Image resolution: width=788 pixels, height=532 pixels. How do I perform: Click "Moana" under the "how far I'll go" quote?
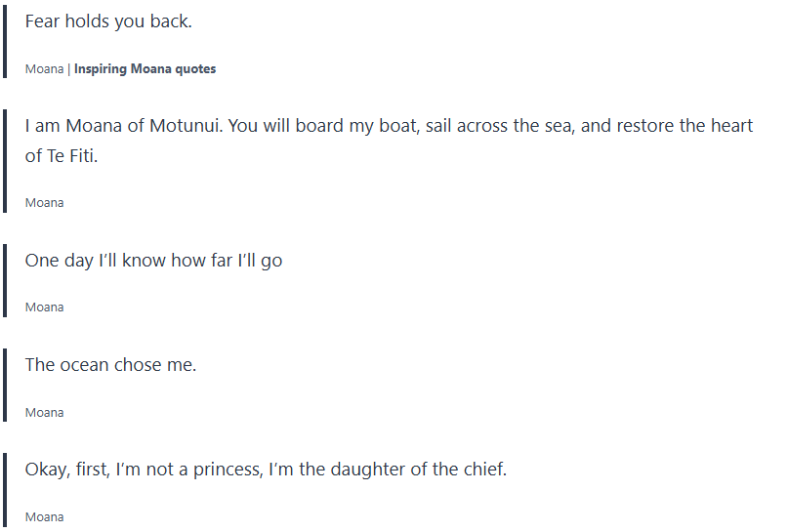point(44,307)
